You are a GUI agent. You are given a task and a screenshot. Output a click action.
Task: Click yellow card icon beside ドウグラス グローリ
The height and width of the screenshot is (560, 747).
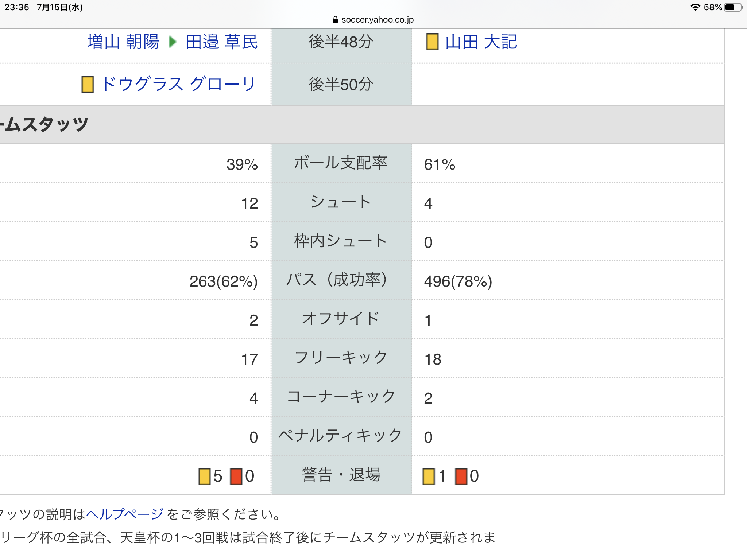[x=88, y=84]
